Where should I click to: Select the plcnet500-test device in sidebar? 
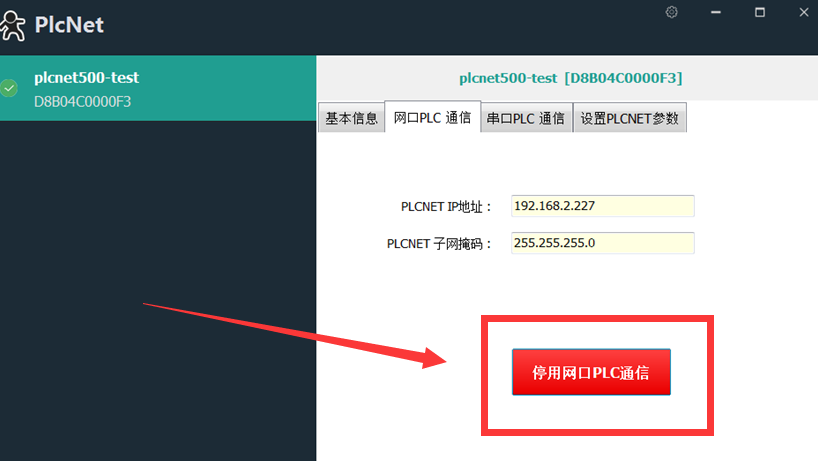coord(86,77)
